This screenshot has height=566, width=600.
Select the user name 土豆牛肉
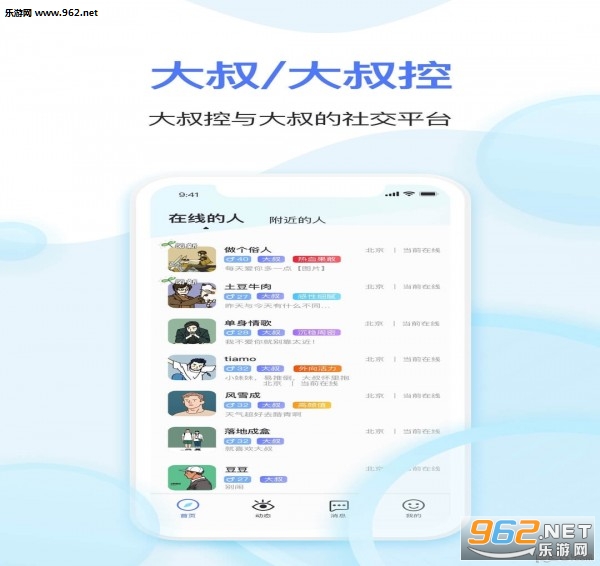tap(248, 287)
